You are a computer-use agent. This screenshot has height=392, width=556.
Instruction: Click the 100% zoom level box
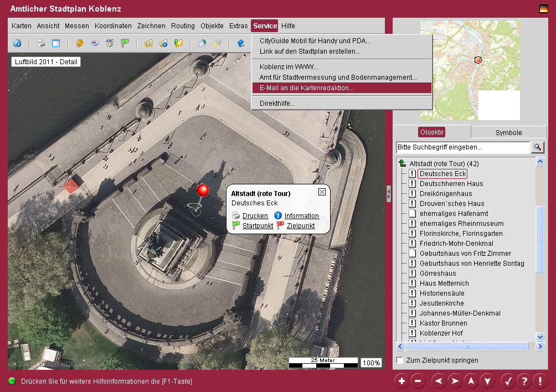click(x=371, y=363)
